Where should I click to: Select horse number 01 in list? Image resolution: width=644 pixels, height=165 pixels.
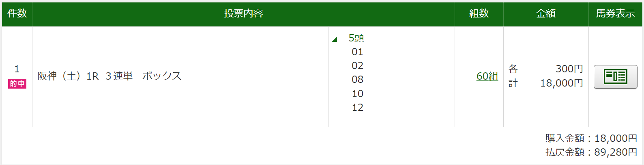357,52
